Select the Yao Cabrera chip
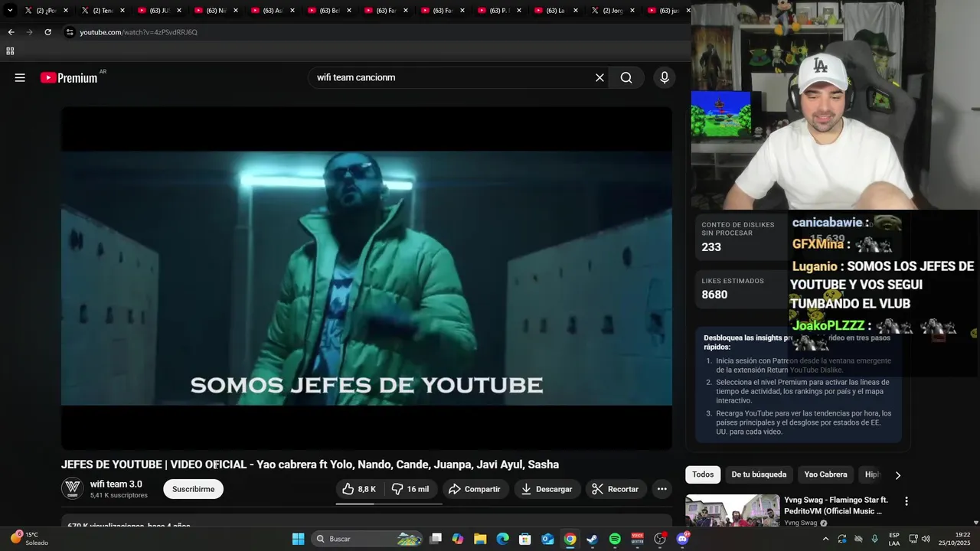 click(x=825, y=474)
